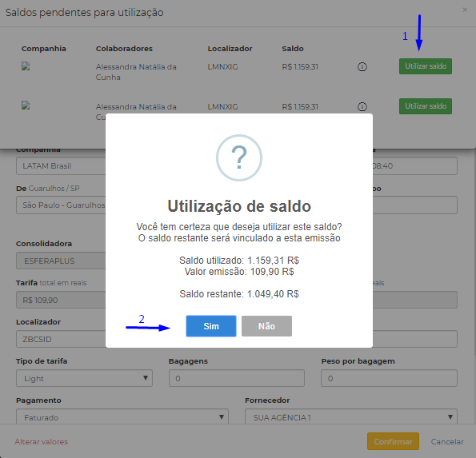Click the info icon in second balance row
The image size is (476, 458).
(x=362, y=107)
